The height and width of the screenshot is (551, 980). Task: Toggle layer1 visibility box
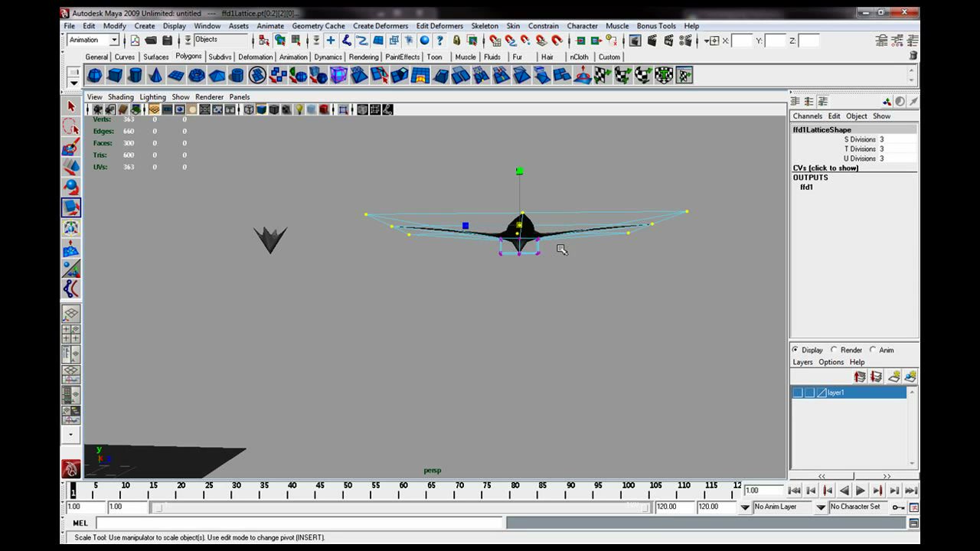(x=798, y=393)
